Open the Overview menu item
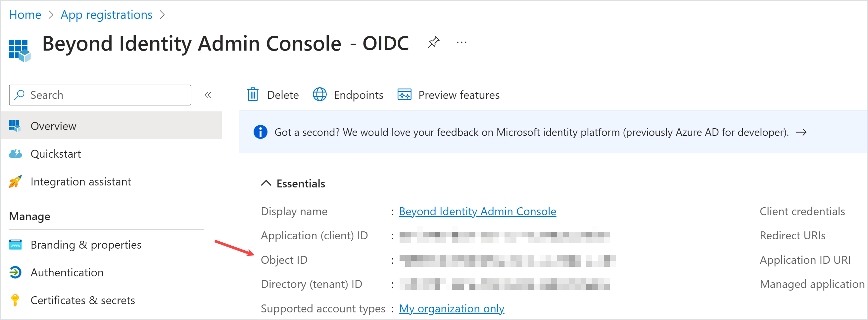 (x=53, y=126)
